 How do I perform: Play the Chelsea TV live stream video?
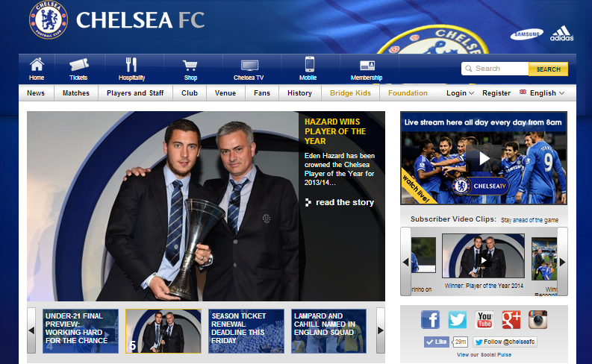pyautogui.click(x=484, y=159)
